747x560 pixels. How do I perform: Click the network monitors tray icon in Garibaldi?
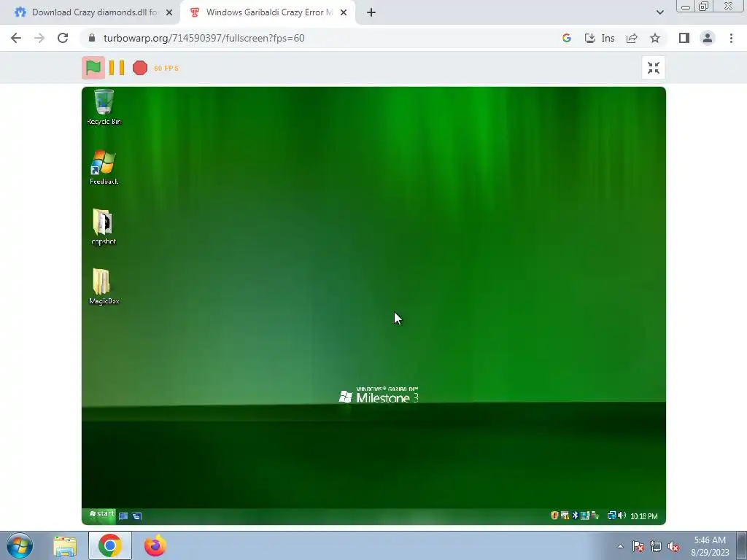(x=611, y=516)
